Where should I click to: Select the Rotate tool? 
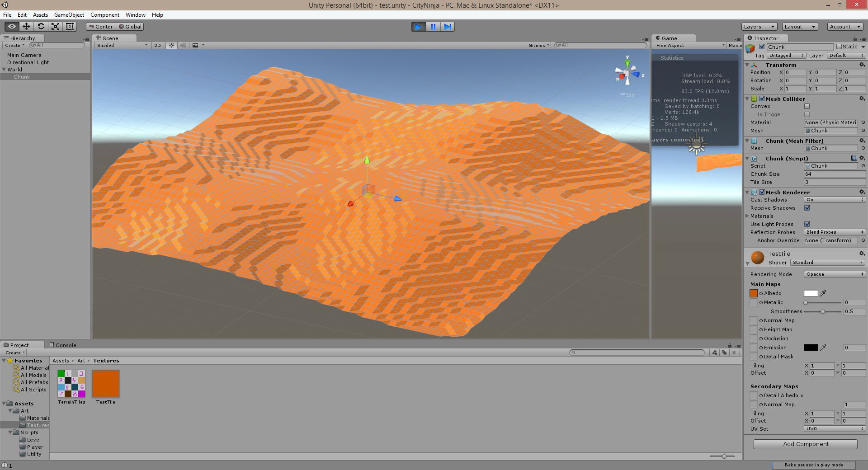(x=41, y=26)
